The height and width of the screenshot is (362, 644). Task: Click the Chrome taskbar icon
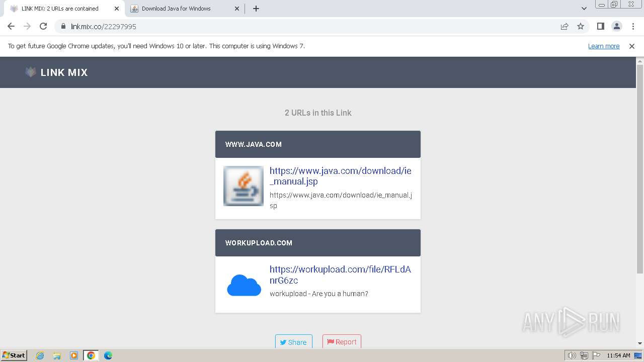[91, 355]
